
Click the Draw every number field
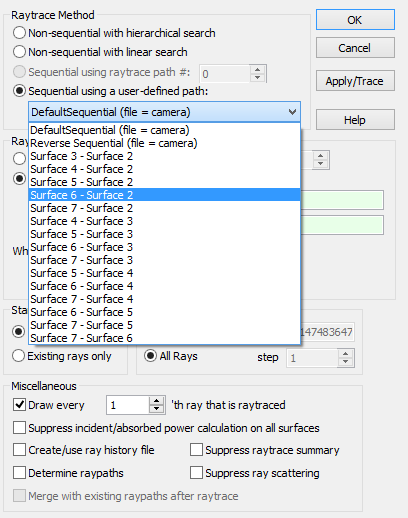pos(128,405)
